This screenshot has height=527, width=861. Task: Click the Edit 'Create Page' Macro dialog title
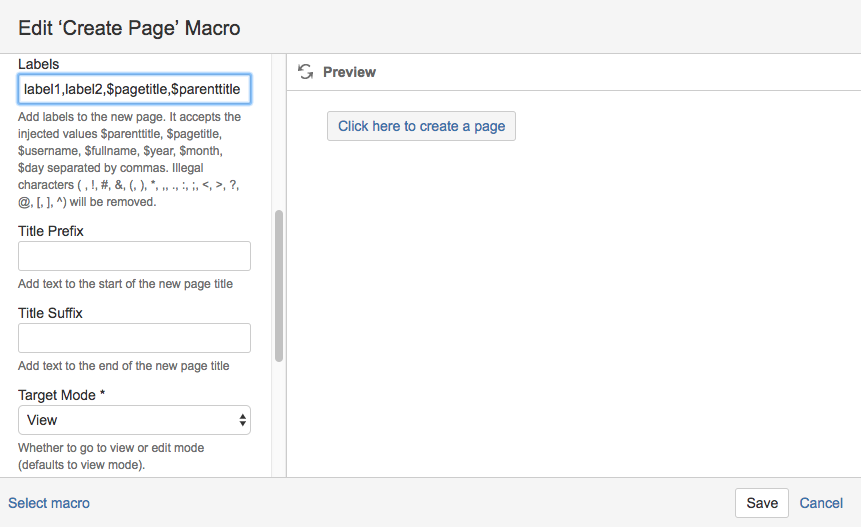129,28
